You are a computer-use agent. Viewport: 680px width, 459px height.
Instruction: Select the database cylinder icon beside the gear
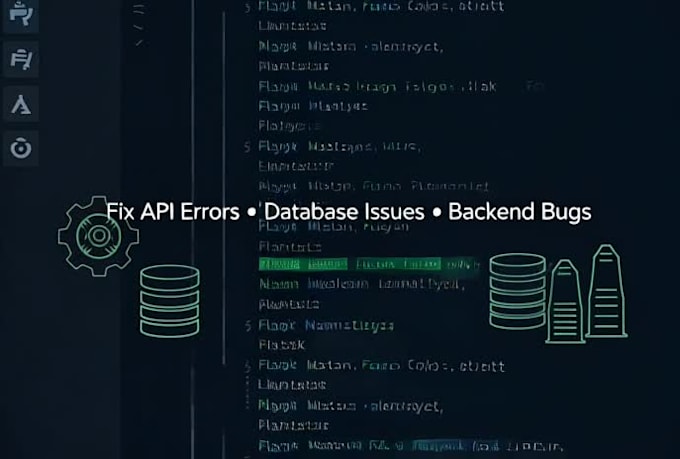coord(170,301)
